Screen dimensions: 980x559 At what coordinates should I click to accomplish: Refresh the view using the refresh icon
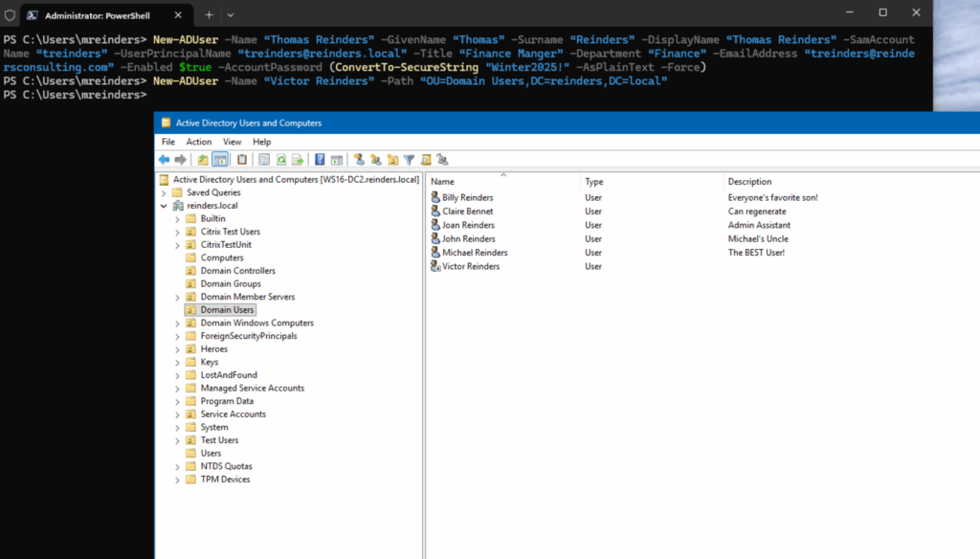[x=281, y=159]
